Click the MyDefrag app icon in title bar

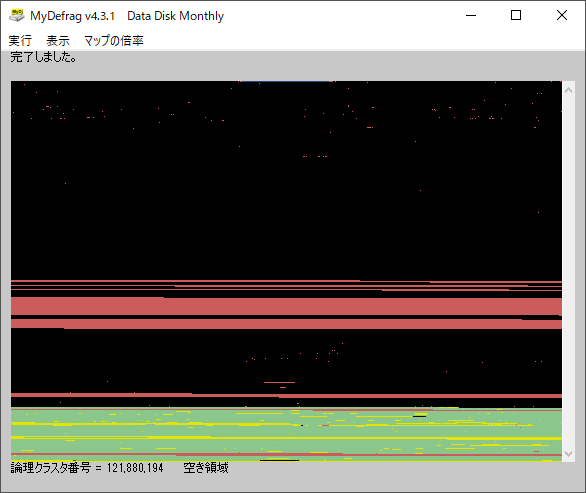pos(16,16)
